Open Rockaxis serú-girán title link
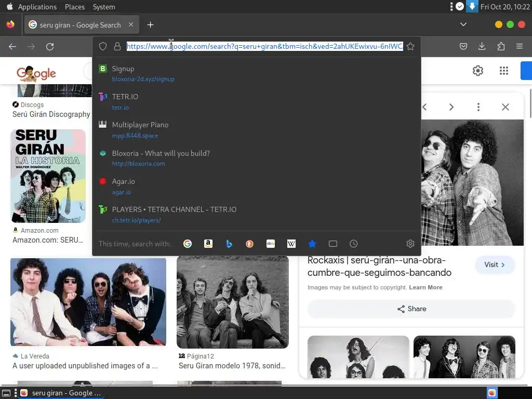This screenshot has width=532, height=399. click(379, 267)
